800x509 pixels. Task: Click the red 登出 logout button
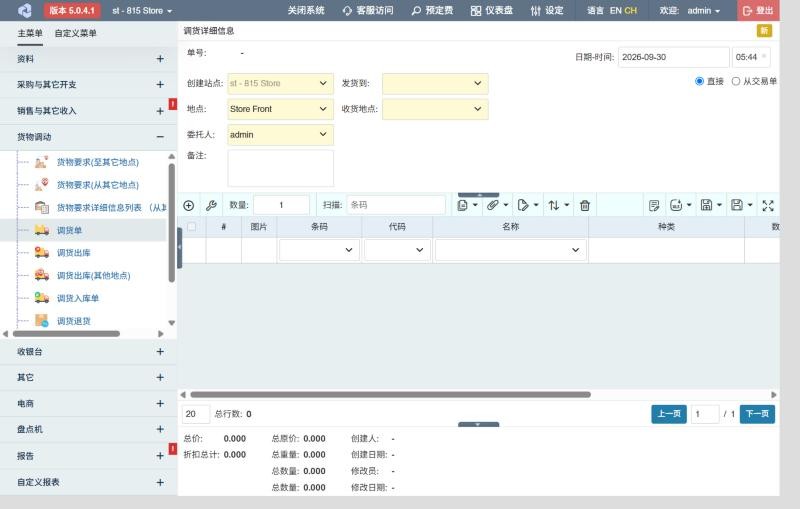pos(758,10)
